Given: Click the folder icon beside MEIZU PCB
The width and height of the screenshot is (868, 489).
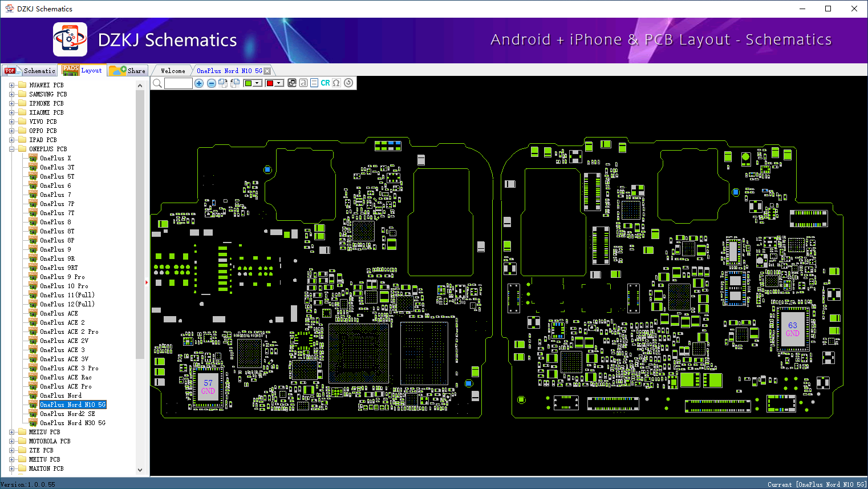Looking at the screenshot, I should [x=22, y=432].
